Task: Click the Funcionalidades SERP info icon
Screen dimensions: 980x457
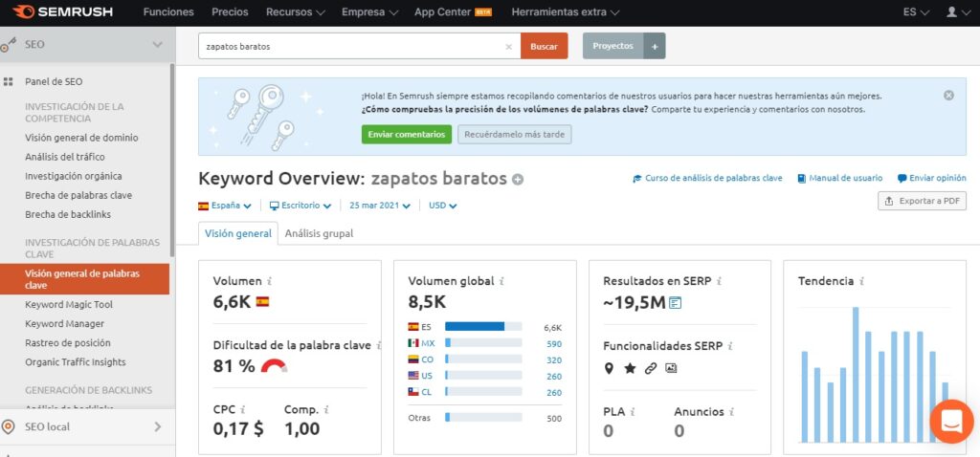Action: pyautogui.click(x=730, y=346)
